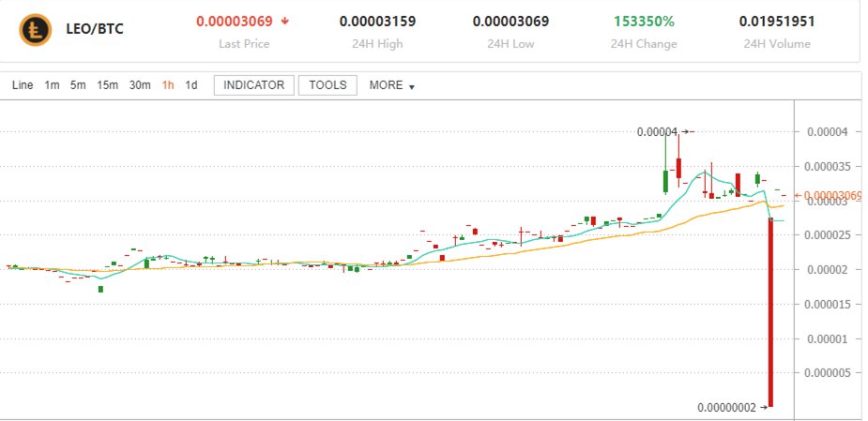Image resolution: width=868 pixels, height=421 pixels.
Task: Switch to the 1d interval
Action: (191, 85)
